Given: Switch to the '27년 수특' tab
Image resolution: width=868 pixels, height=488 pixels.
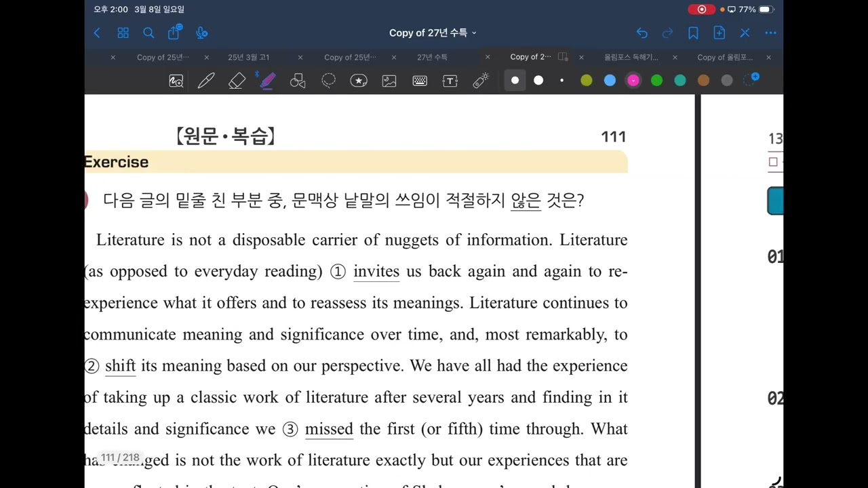Looking at the screenshot, I should coord(432,58).
